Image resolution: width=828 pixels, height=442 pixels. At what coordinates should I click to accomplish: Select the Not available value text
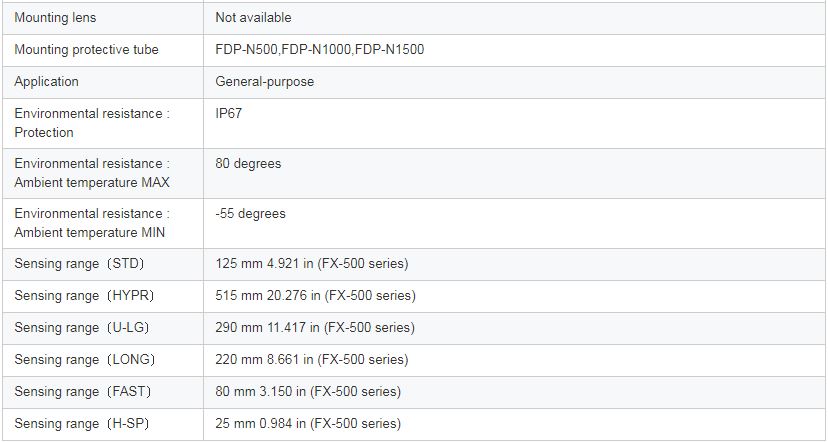coord(253,18)
